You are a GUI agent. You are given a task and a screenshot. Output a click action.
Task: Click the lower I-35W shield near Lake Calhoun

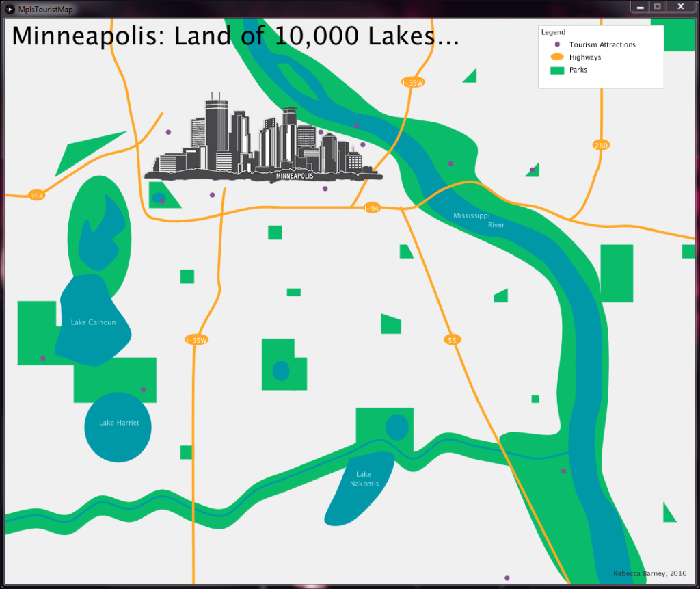196,338
